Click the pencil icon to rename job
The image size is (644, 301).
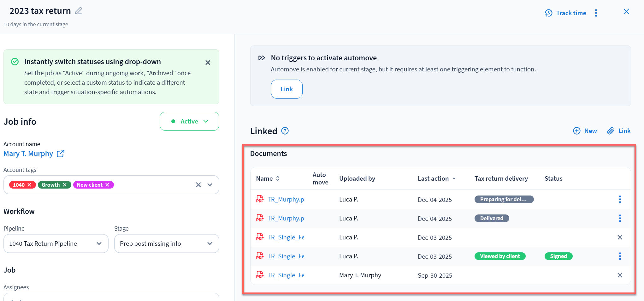(78, 11)
